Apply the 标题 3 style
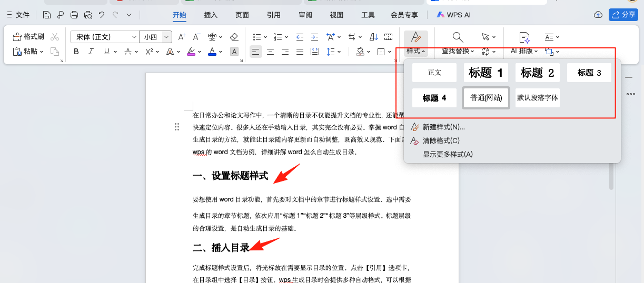This screenshot has height=283, width=644. point(589,73)
